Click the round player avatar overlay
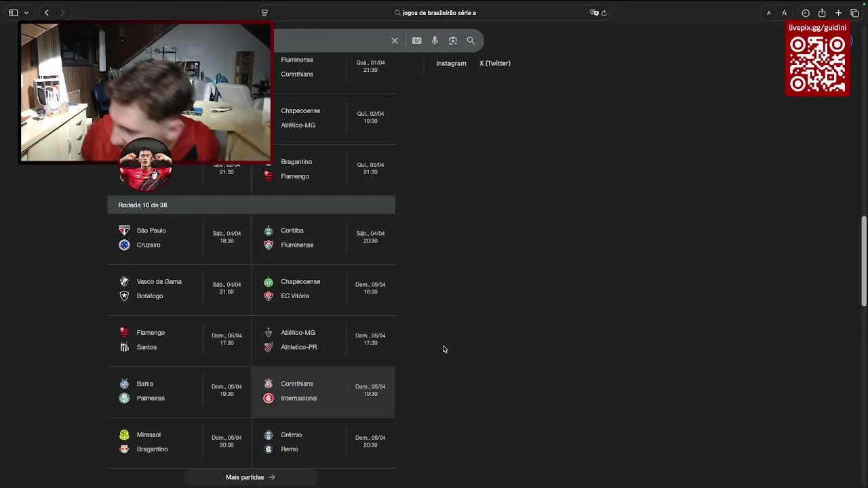Image resolution: width=868 pixels, height=488 pixels. coord(145,165)
